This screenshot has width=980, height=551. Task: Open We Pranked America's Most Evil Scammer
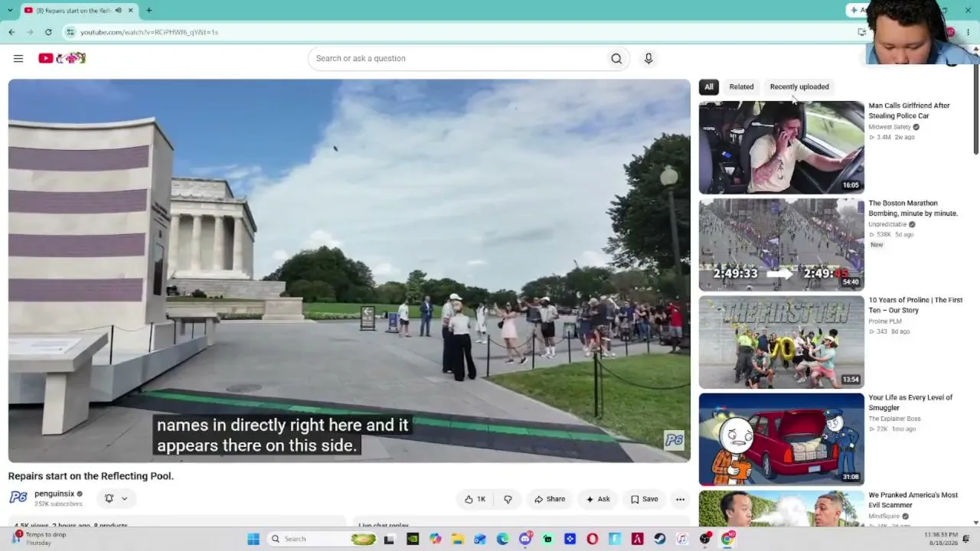(x=913, y=500)
